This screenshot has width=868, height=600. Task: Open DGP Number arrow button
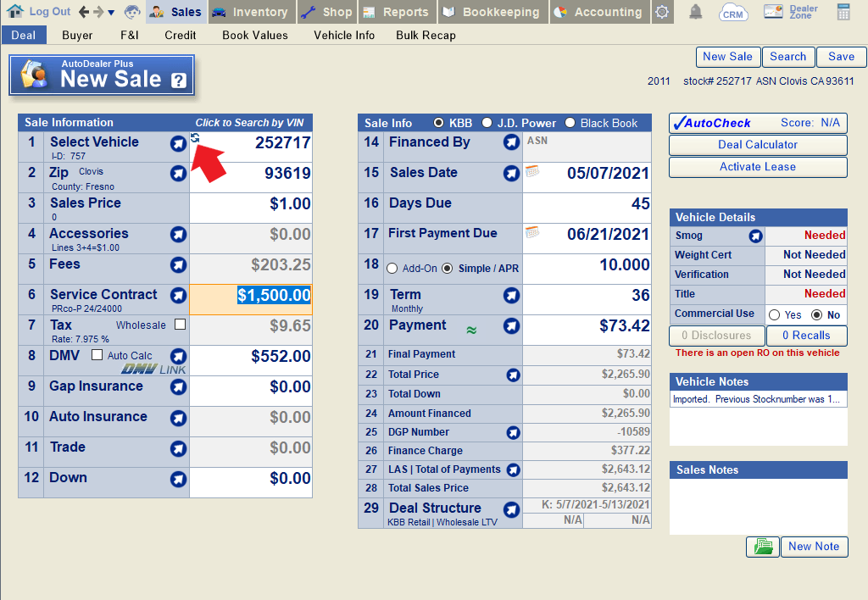(x=513, y=433)
